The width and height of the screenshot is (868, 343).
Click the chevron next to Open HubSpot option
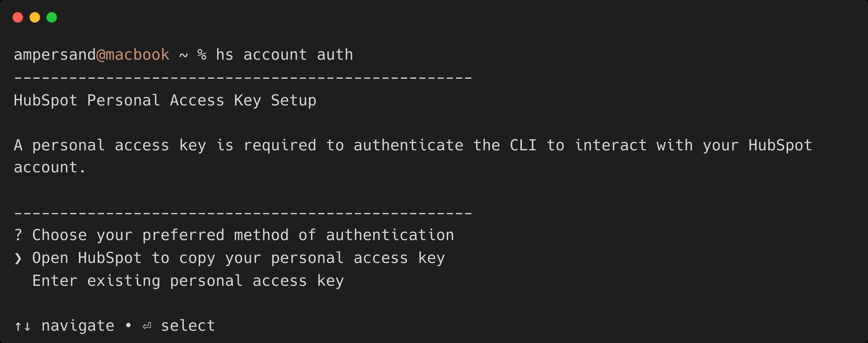[18, 257]
